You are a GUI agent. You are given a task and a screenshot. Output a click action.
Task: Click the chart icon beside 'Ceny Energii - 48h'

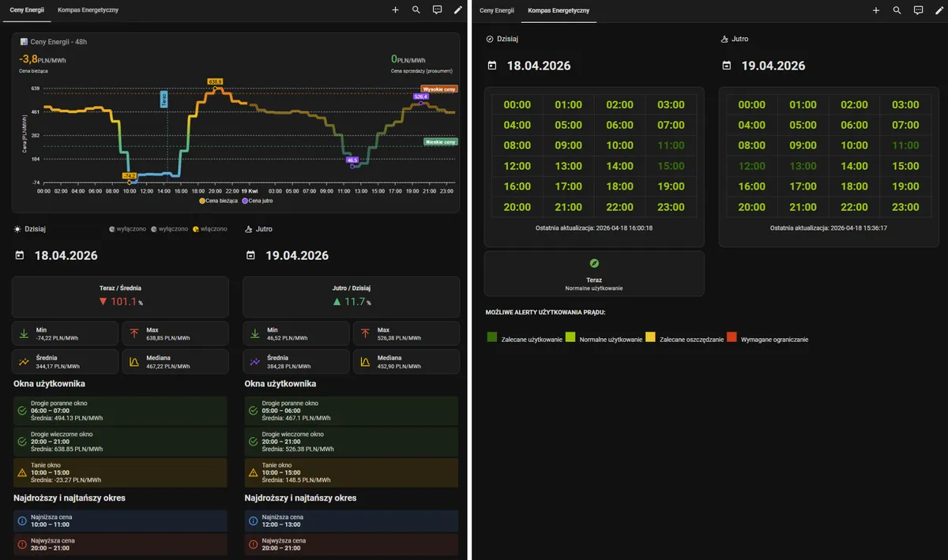(24, 40)
